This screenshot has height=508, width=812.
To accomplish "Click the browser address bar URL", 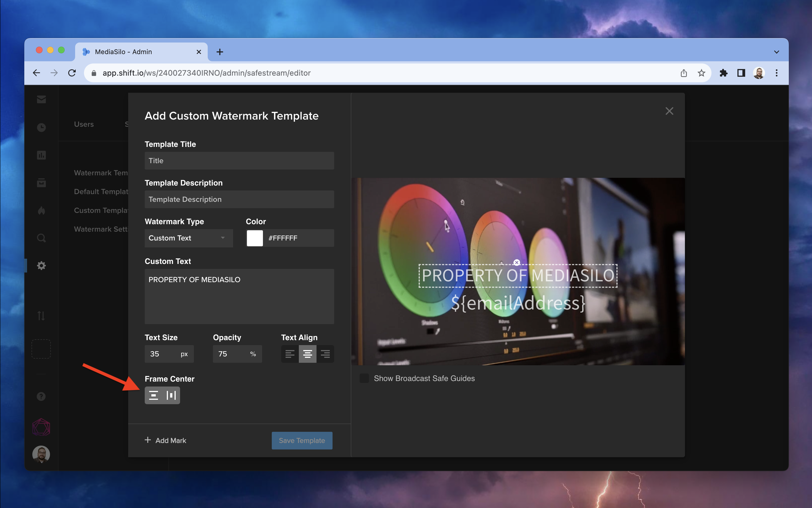I will point(206,73).
